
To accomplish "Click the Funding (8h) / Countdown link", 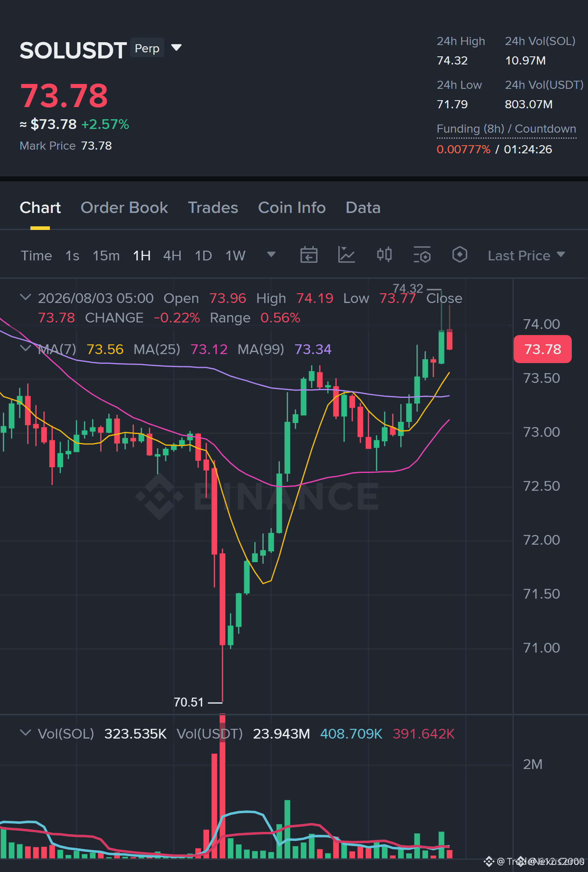I will point(506,129).
